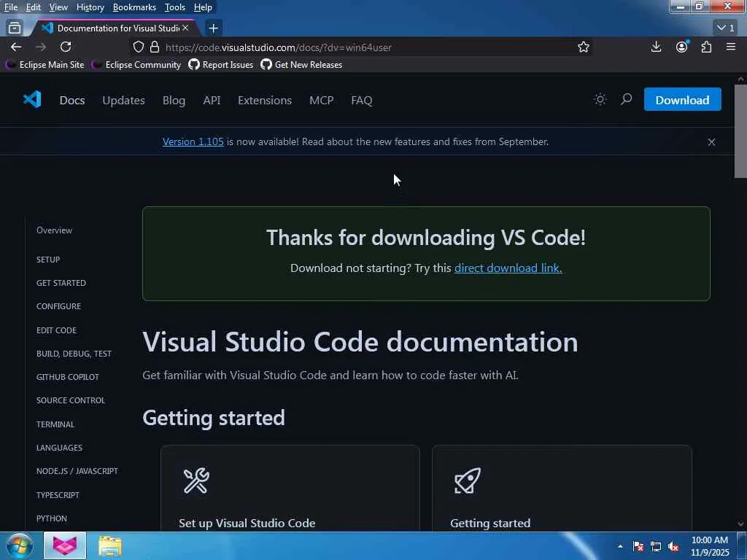Go to Updates in site navigation
Image resolution: width=747 pixels, height=560 pixels.
click(x=123, y=101)
